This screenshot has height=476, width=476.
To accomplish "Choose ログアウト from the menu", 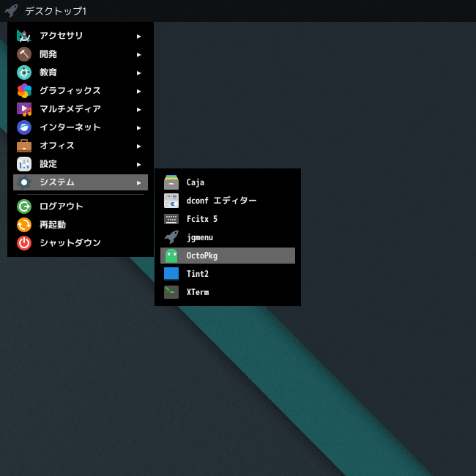I will click(81, 207).
